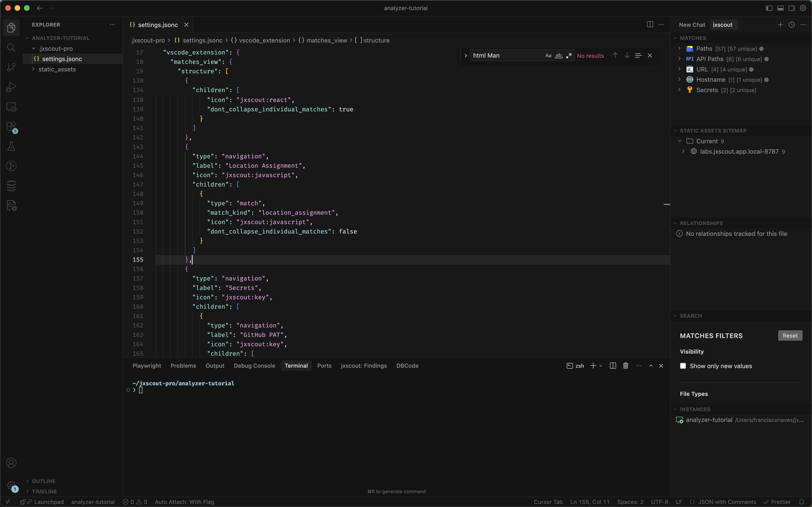Open the DBCode panel tab
Image resolution: width=812 pixels, height=507 pixels.
pos(407,366)
